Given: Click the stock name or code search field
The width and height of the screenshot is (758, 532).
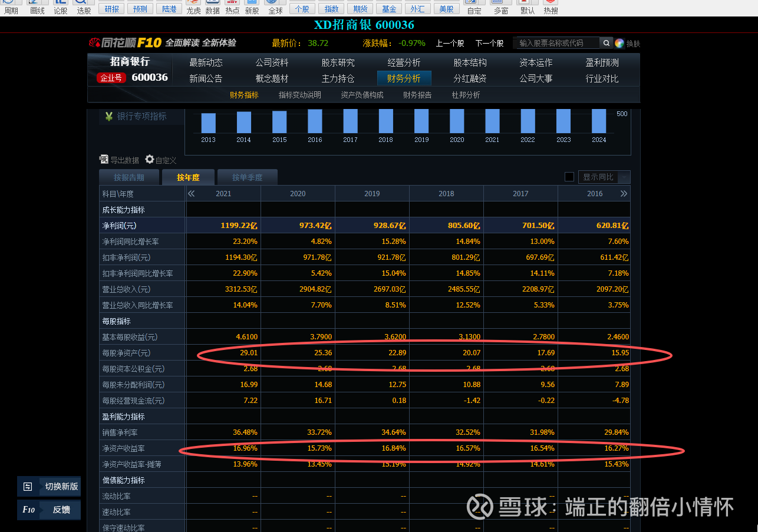Looking at the screenshot, I should [x=556, y=43].
